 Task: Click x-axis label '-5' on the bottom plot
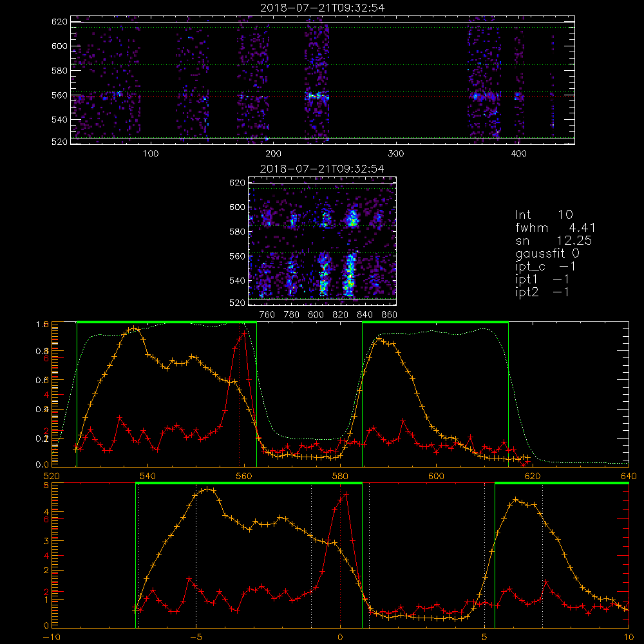(x=196, y=637)
